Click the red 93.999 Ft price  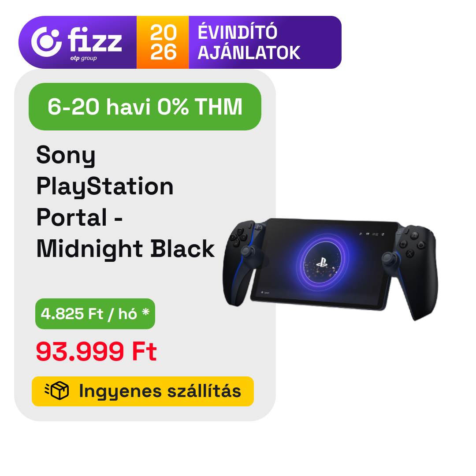coord(97,352)
